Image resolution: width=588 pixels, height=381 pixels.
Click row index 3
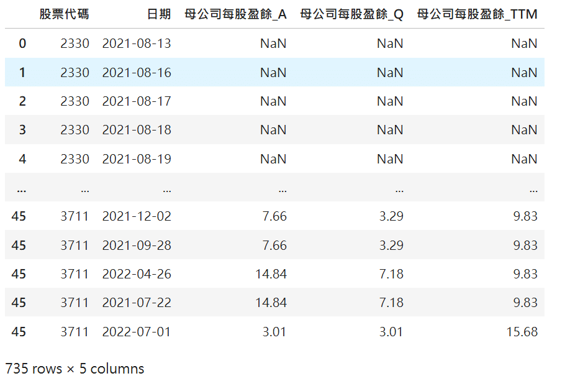click(x=22, y=130)
